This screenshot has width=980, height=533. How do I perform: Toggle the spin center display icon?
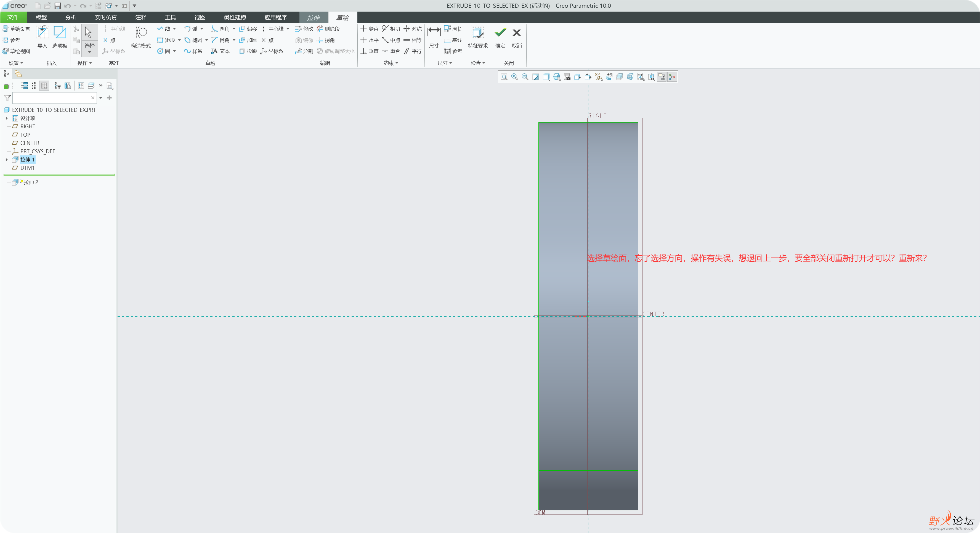point(672,77)
